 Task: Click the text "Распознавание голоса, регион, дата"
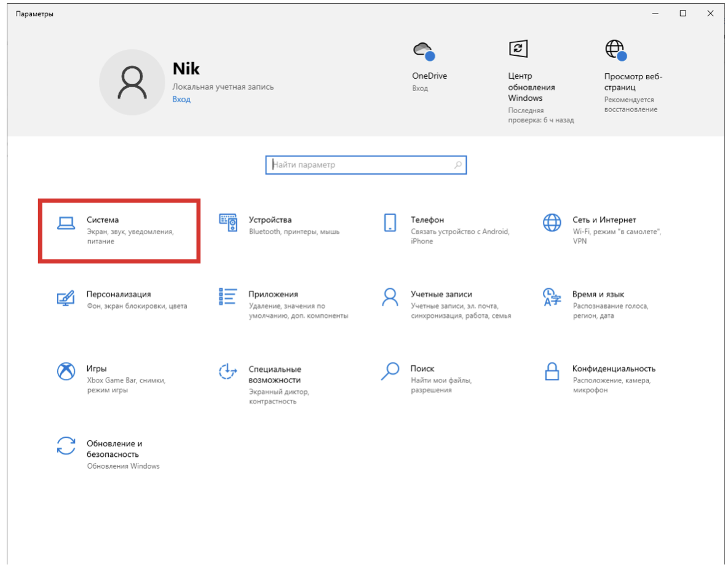point(610,311)
